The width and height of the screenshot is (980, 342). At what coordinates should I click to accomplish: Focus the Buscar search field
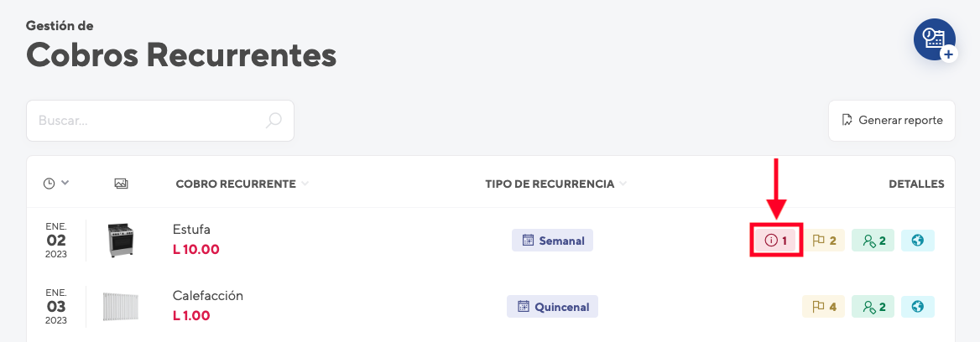point(160,121)
